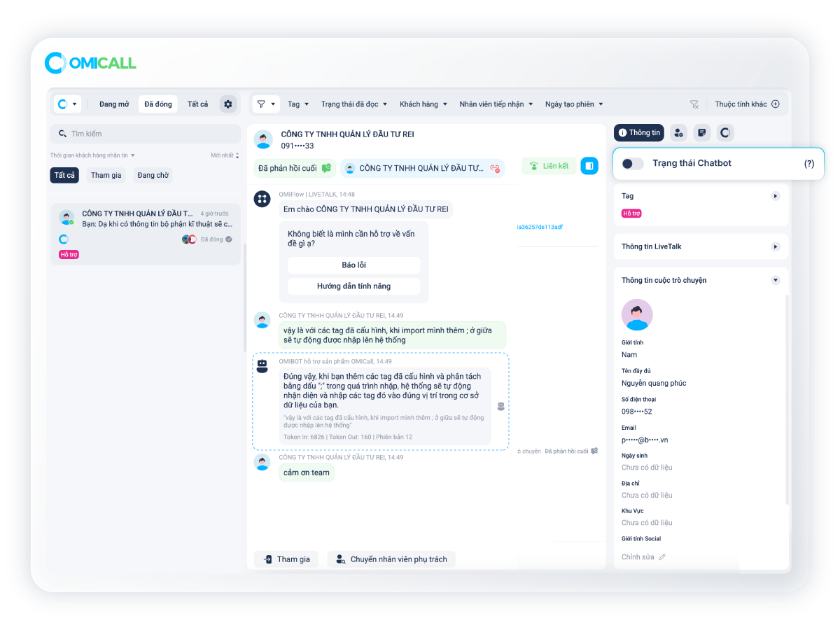This screenshot has height=630, width=840.
Task: Click the unlink icon on customer chip
Action: [495, 168]
